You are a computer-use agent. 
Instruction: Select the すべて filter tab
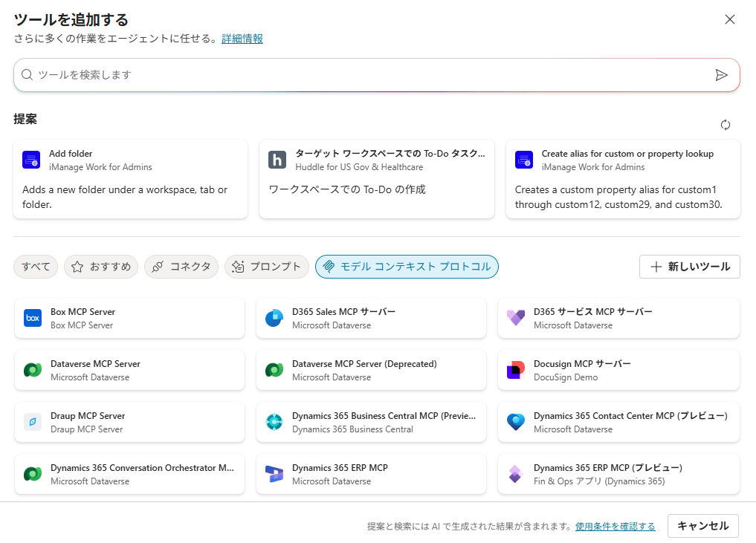(x=36, y=267)
